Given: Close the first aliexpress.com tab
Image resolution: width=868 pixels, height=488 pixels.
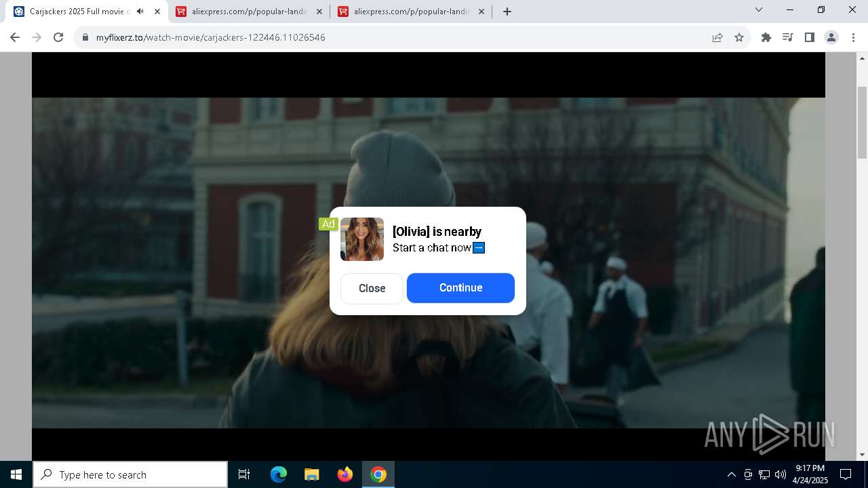Looking at the screenshot, I should click(319, 12).
